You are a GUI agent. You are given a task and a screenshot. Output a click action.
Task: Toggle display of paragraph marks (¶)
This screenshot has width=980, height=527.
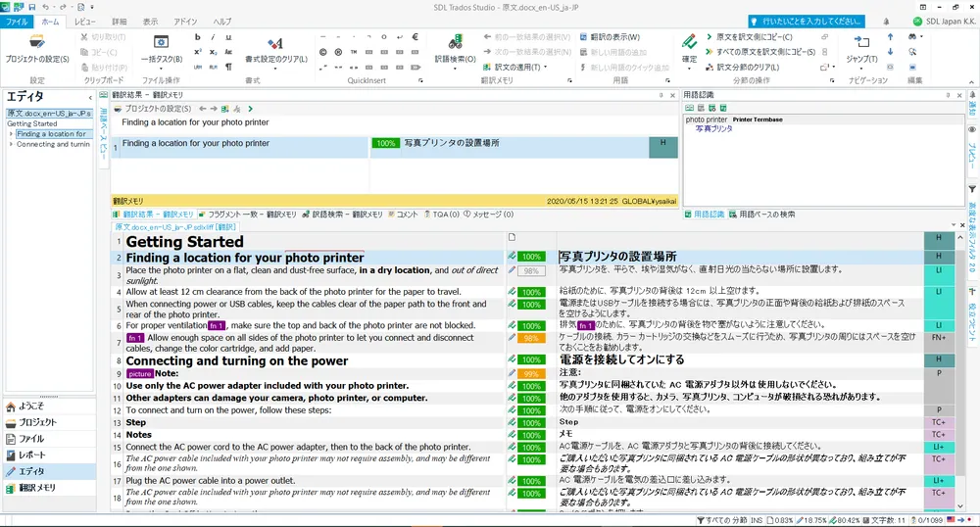coord(228,67)
